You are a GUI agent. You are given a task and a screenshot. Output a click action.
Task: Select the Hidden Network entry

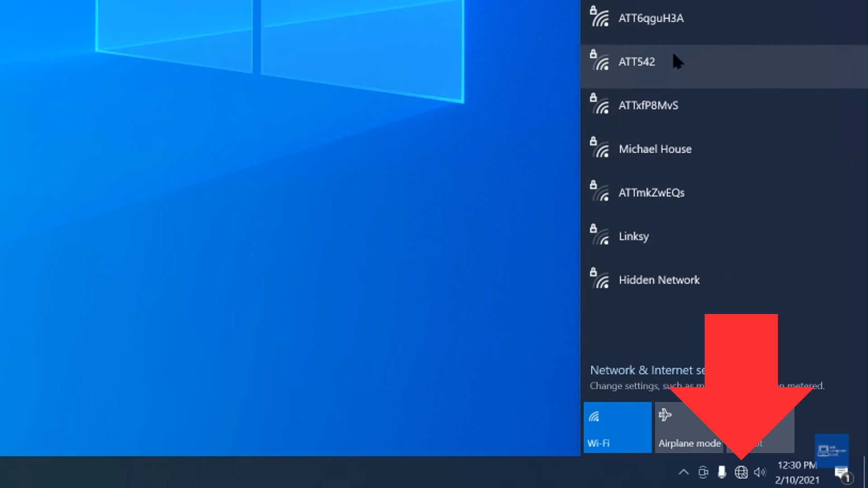(x=724, y=285)
